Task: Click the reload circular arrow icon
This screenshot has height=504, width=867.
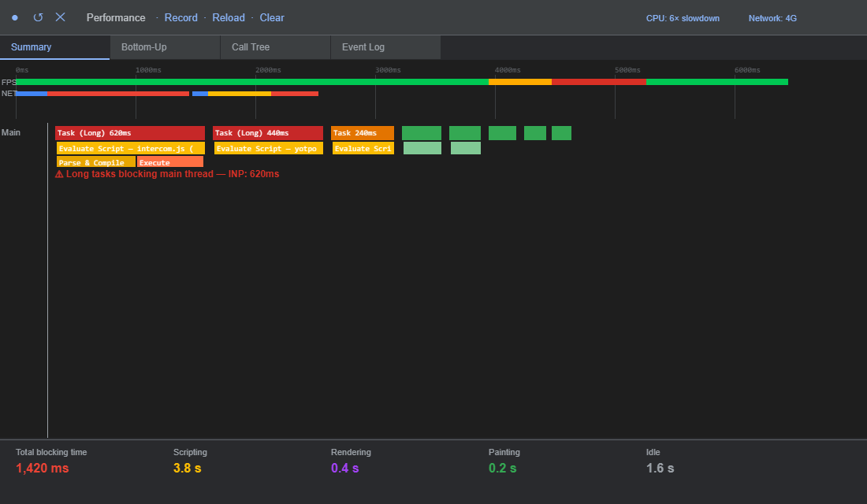Action: (x=38, y=17)
